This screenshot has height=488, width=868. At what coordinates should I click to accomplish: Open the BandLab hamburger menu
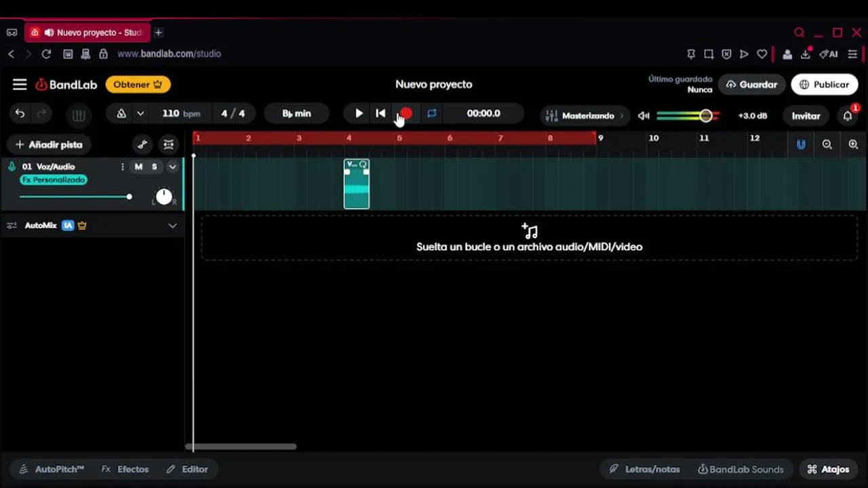coord(20,85)
